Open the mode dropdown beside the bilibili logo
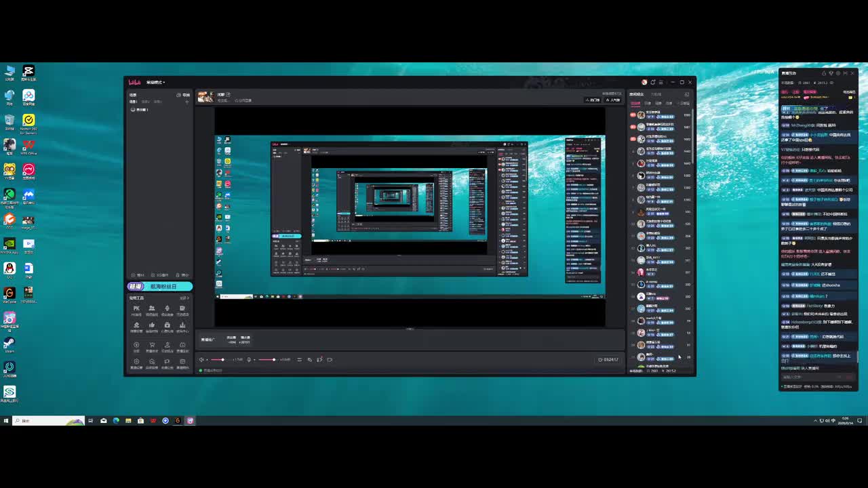 point(156,82)
